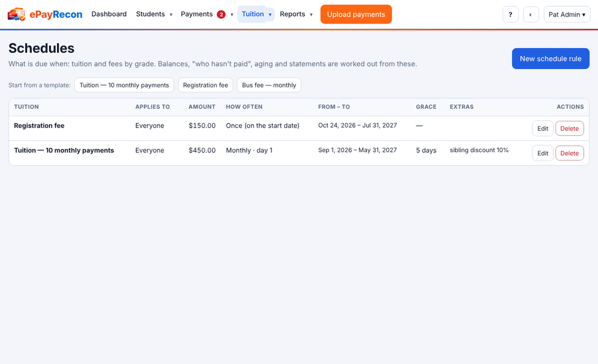
Task: Open the Pat Admin account dropdown
Action: pos(567,14)
